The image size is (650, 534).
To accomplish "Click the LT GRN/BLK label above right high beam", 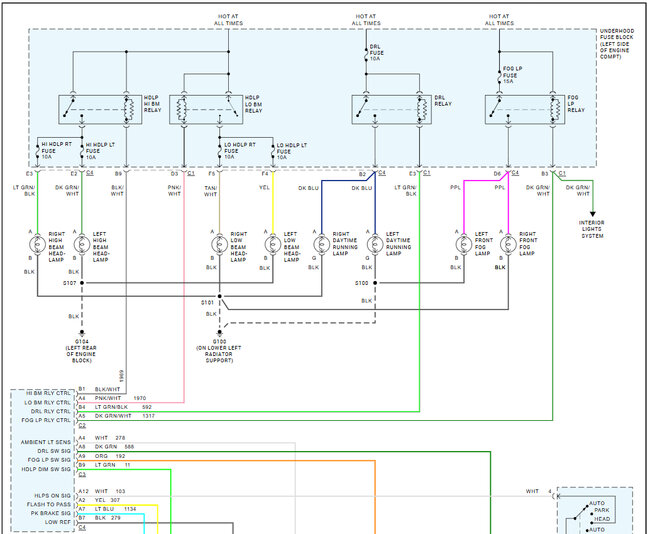I will tap(24, 191).
